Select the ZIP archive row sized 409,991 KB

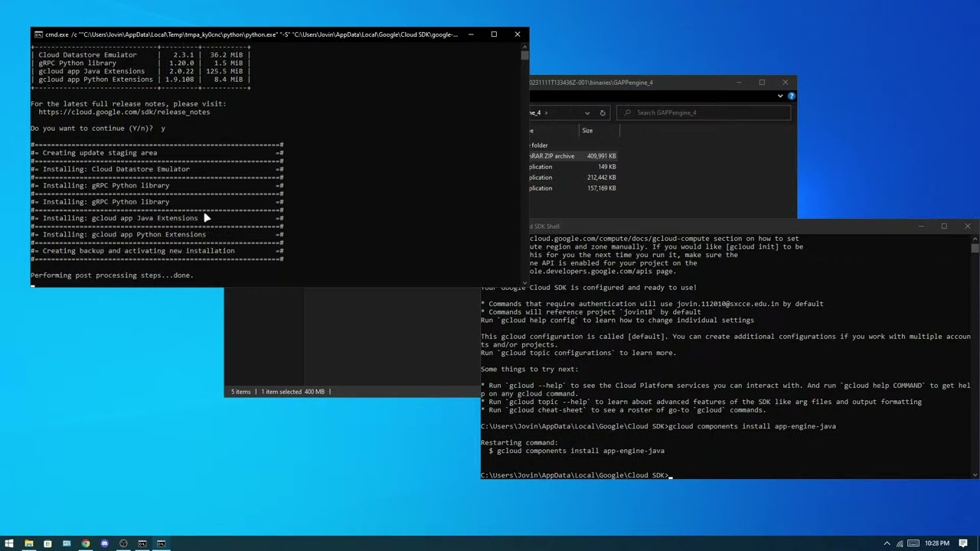pyautogui.click(x=574, y=156)
